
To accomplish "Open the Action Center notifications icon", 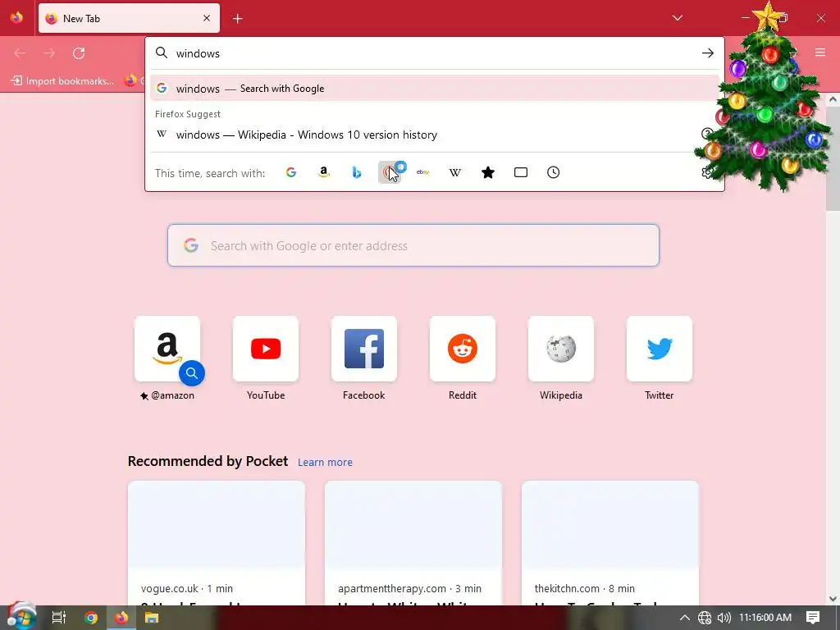I will tap(813, 618).
